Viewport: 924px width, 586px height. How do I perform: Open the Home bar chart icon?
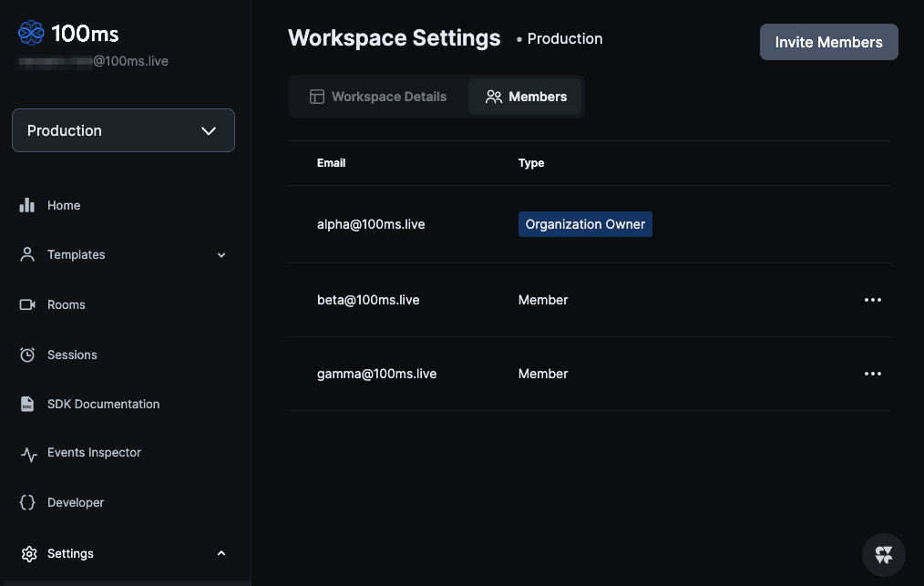click(27, 205)
